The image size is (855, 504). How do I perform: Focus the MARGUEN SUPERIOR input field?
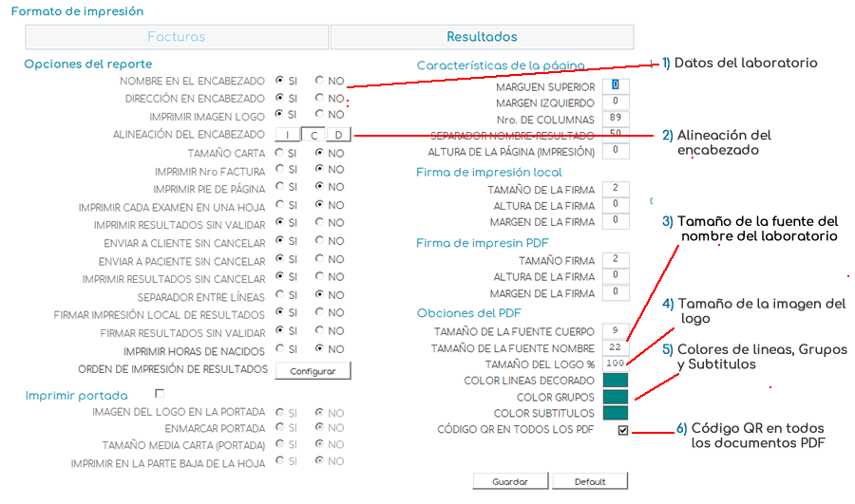(616, 86)
